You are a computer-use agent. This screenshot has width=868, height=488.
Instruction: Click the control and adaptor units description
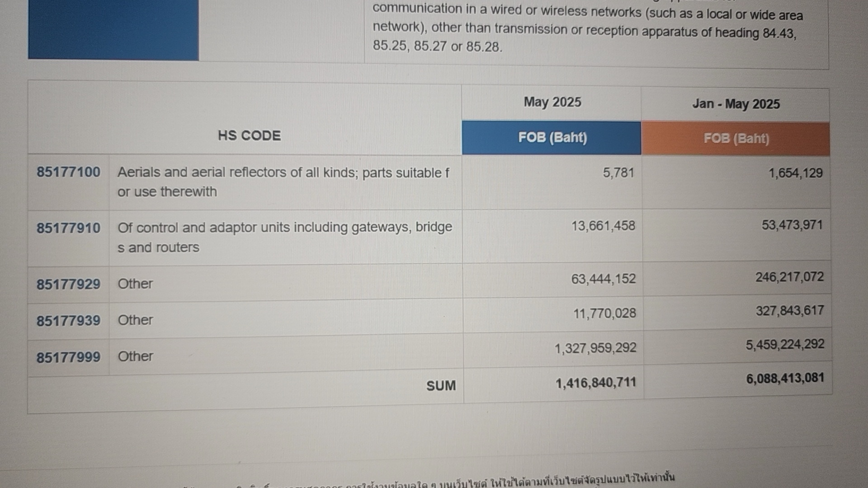click(x=285, y=237)
